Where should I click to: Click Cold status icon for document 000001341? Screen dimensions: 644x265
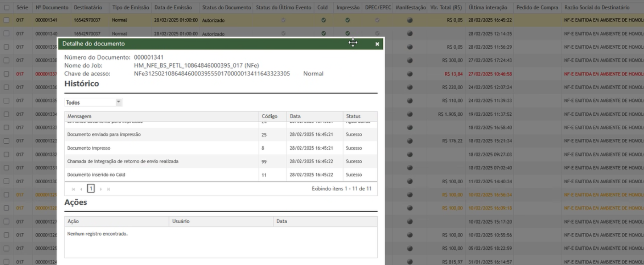[x=324, y=20]
